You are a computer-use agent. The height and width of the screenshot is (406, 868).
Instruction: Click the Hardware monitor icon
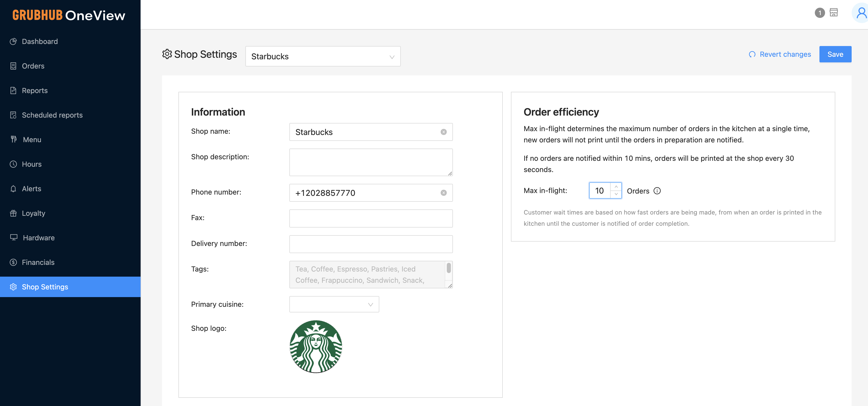(x=14, y=238)
